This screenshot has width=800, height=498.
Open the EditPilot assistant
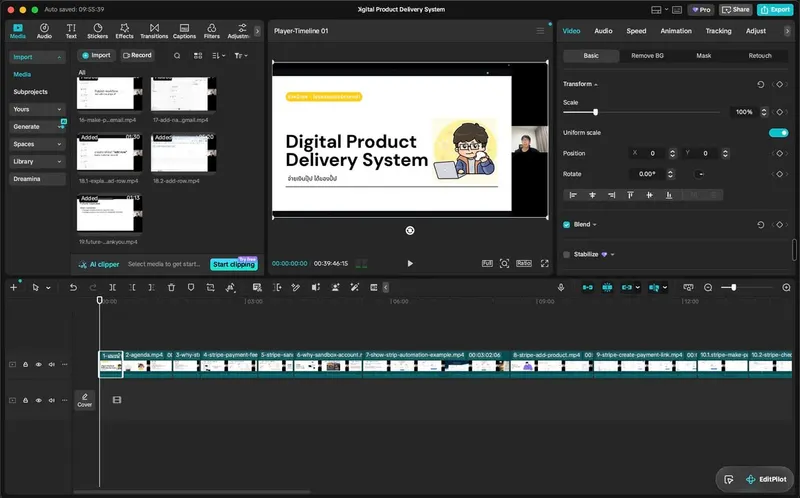pyautogui.click(x=766, y=479)
